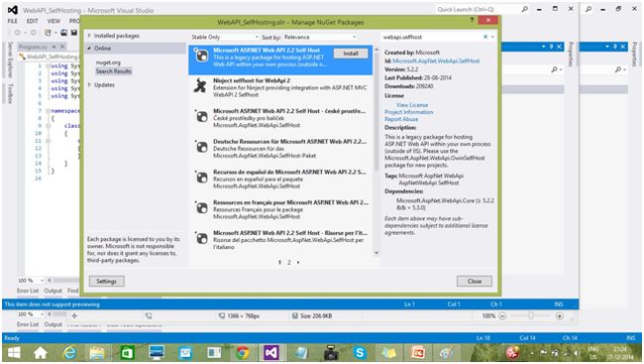Expand the Updates node
The image size is (644, 364).
(89, 84)
